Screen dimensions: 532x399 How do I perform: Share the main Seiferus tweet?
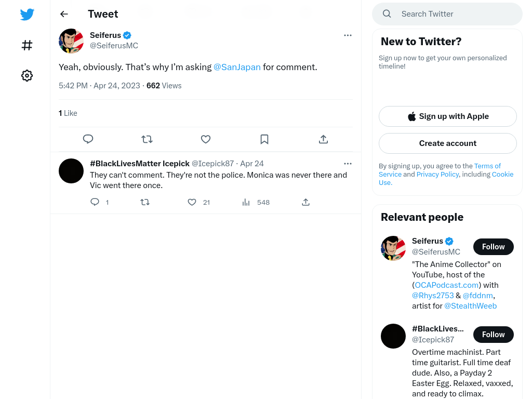323,139
